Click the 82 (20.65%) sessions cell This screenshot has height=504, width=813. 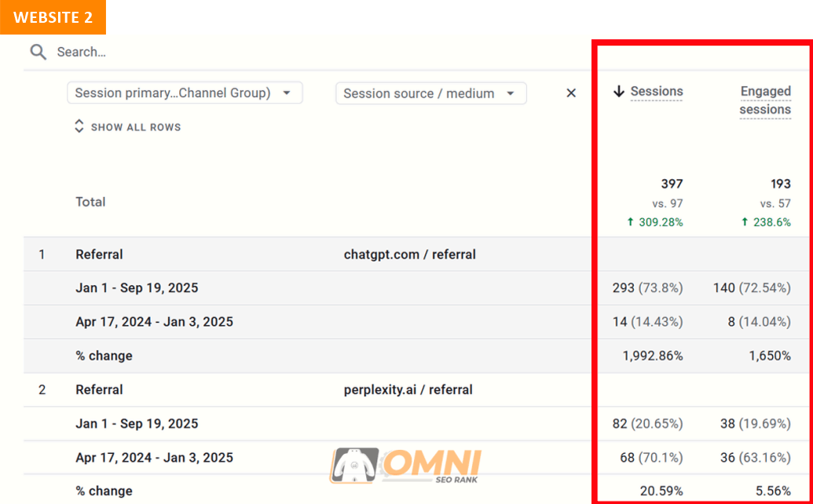pos(647,424)
